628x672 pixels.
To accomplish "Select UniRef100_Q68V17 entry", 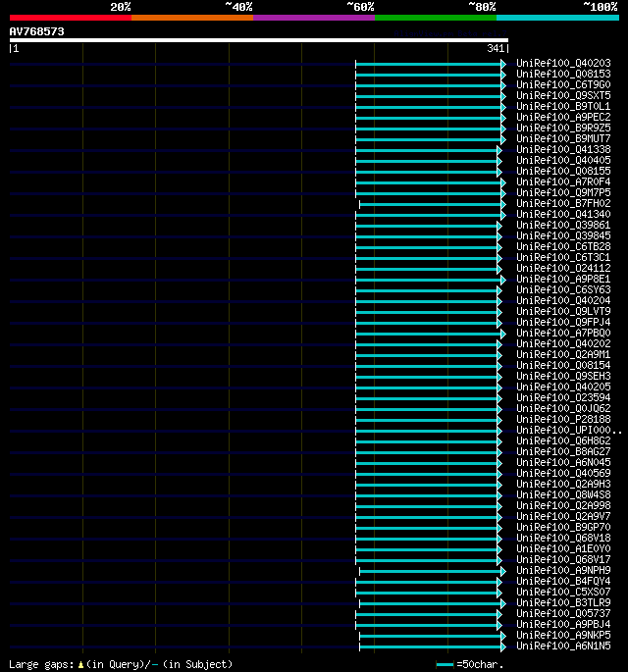I will [563, 560].
